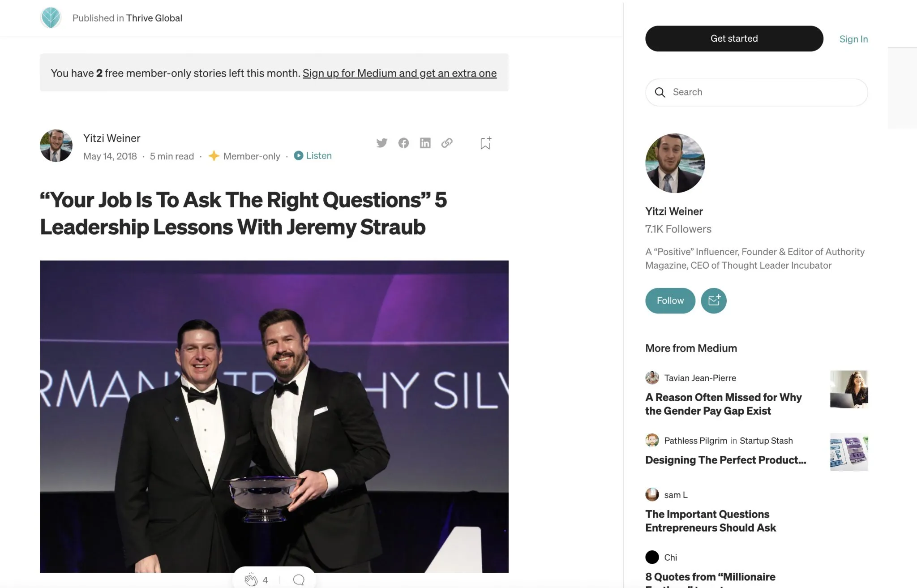Image resolution: width=917 pixels, height=588 pixels.
Task: Open the Gender Pay Gap article thumbnail
Action: point(848,389)
